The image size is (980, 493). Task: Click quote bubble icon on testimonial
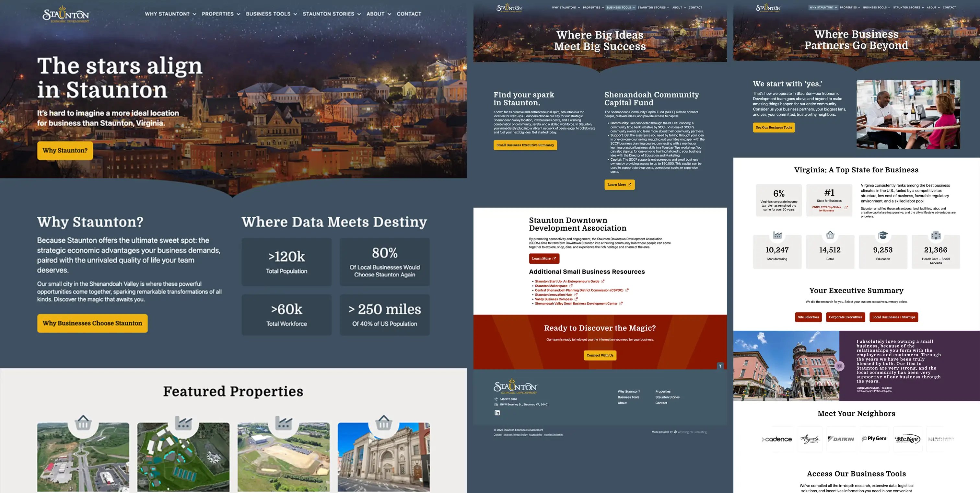pos(839,366)
